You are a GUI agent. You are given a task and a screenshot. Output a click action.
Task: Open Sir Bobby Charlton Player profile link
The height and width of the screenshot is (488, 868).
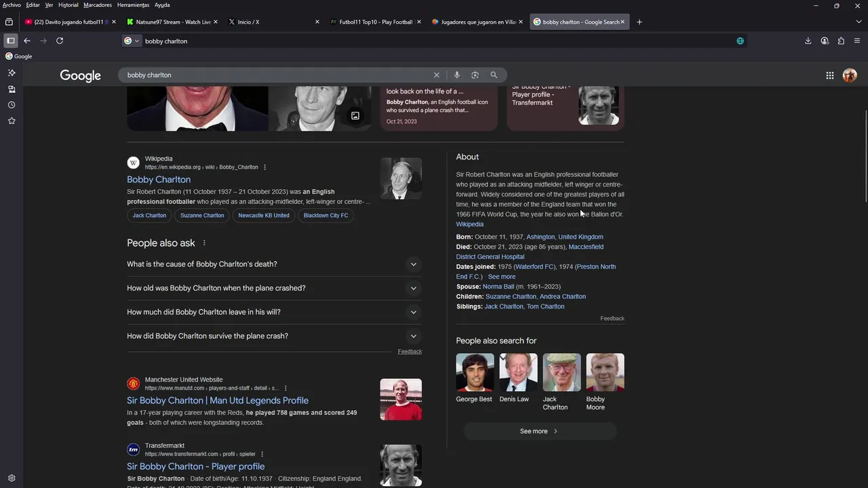coord(196,466)
